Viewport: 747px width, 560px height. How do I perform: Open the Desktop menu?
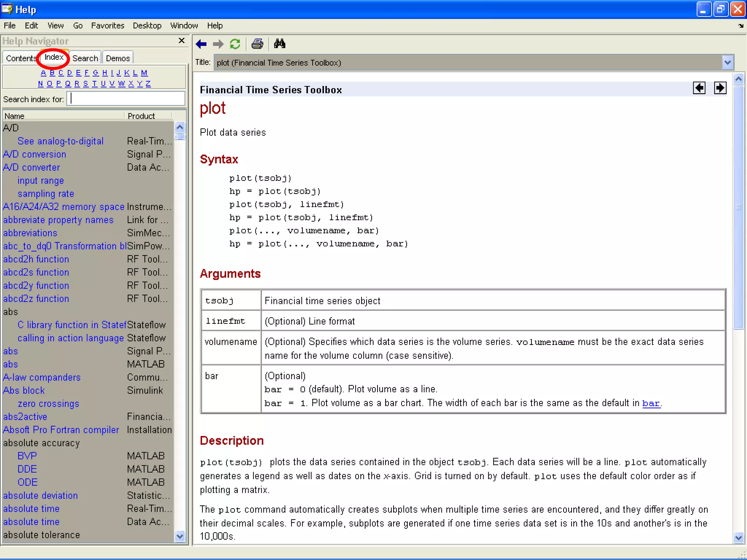[x=147, y=26]
